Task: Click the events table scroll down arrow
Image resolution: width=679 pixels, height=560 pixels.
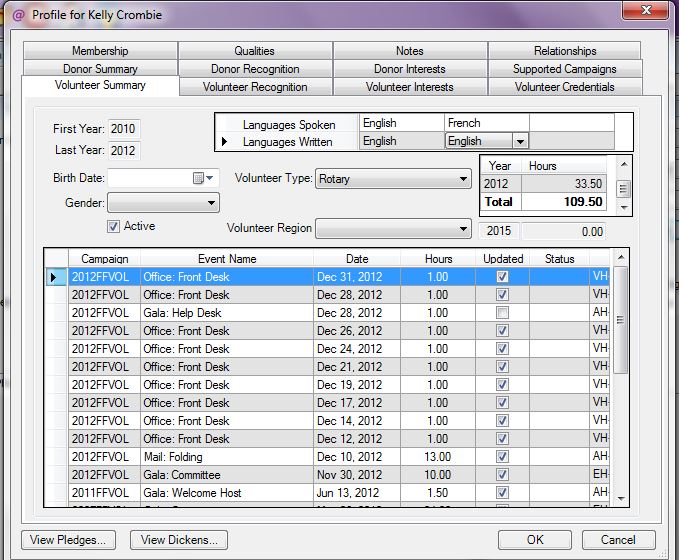Action: pyautogui.click(x=621, y=498)
